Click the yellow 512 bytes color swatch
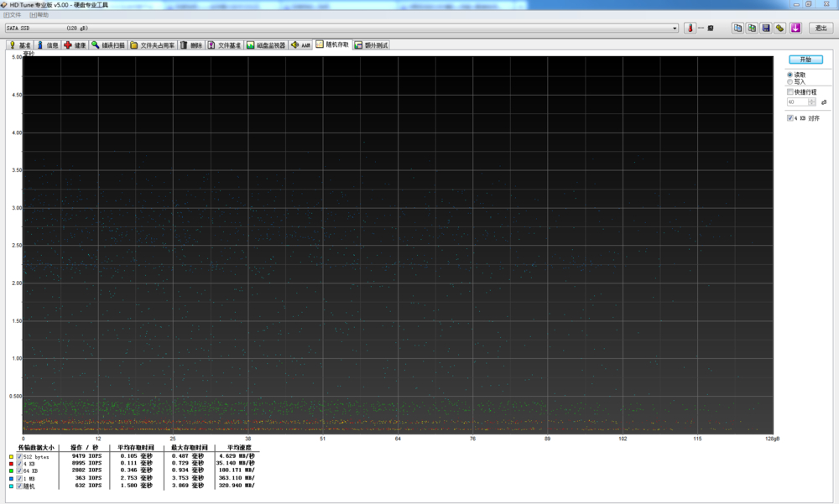 pyautogui.click(x=11, y=457)
